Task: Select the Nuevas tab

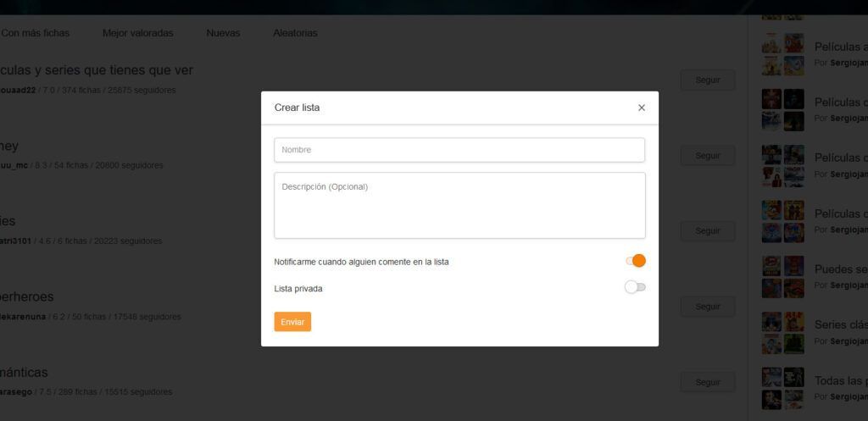Action: (223, 33)
